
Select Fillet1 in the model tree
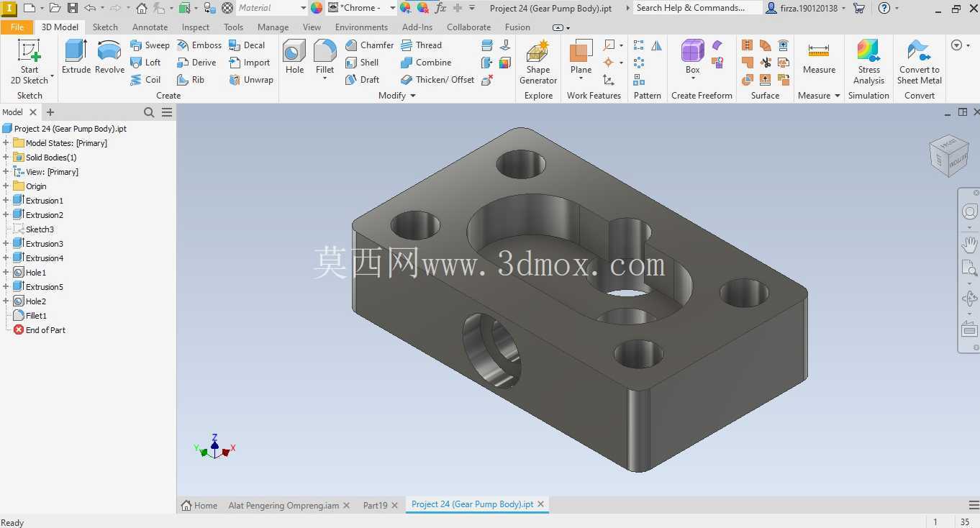[x=36, y=316]
